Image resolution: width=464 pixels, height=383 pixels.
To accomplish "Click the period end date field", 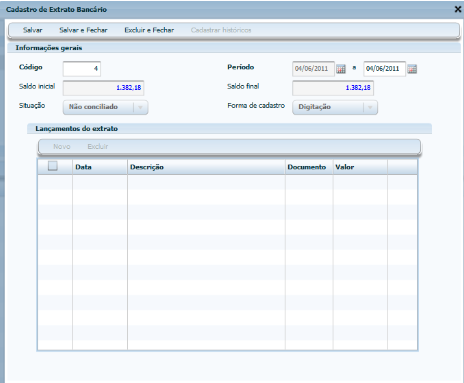I will (x=384, y=69).
